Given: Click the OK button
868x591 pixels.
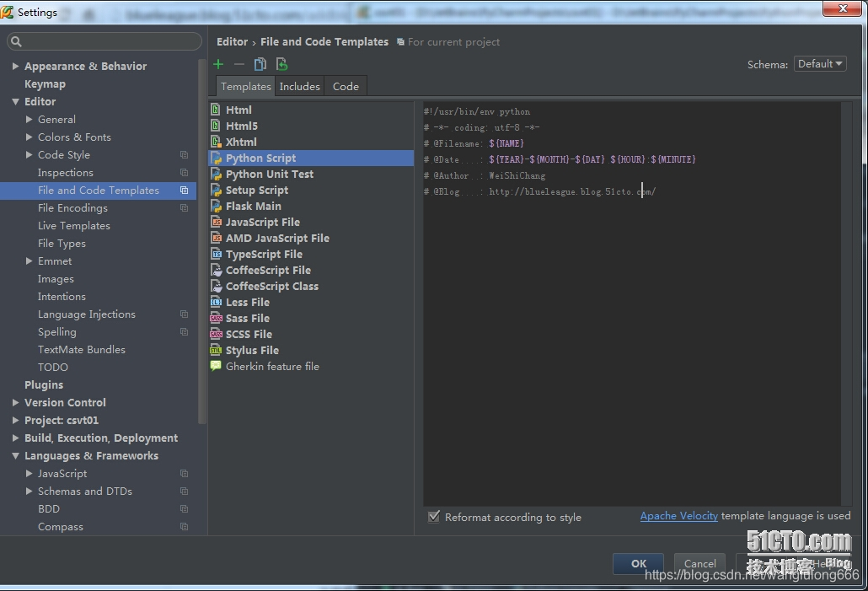Looking at the screenshot, I should (638, 563).
